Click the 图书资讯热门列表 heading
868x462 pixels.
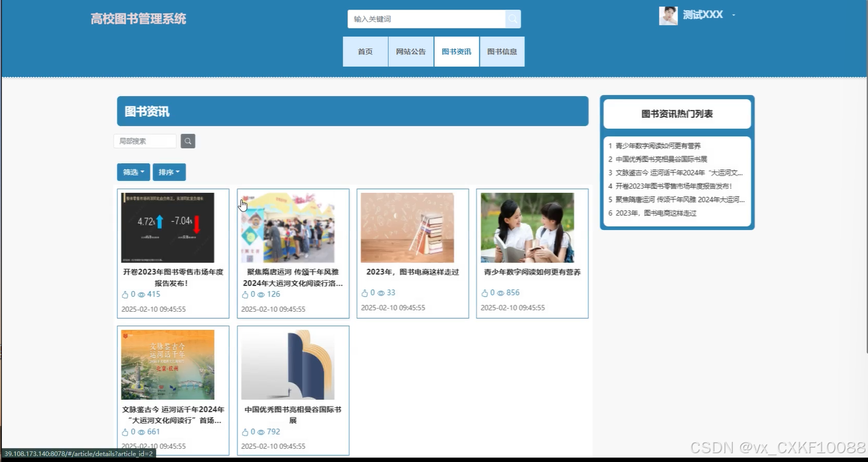(677, 114)
